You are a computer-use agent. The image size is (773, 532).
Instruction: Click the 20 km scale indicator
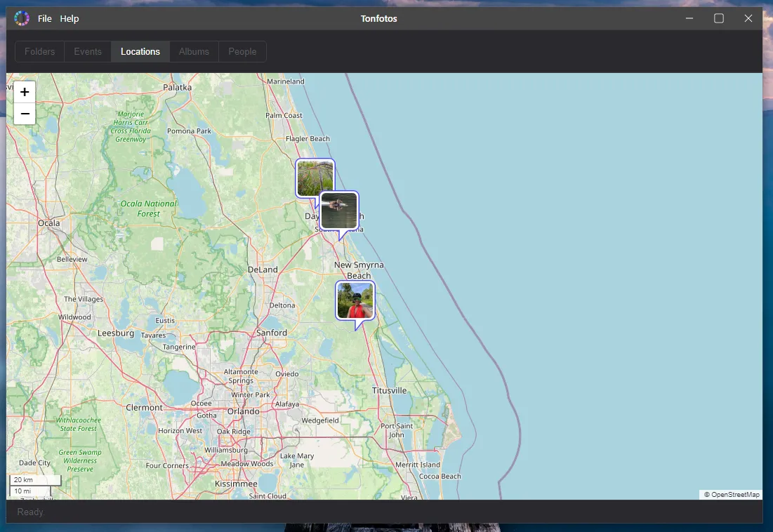pyautogui.click(x=23, y=479)
